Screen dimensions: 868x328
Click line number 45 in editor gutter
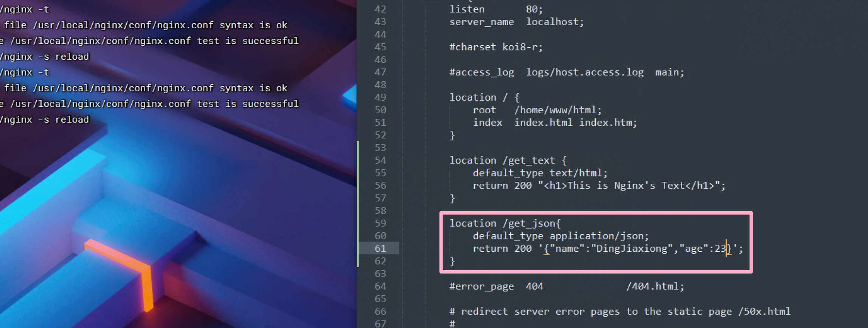click(380, 47)
